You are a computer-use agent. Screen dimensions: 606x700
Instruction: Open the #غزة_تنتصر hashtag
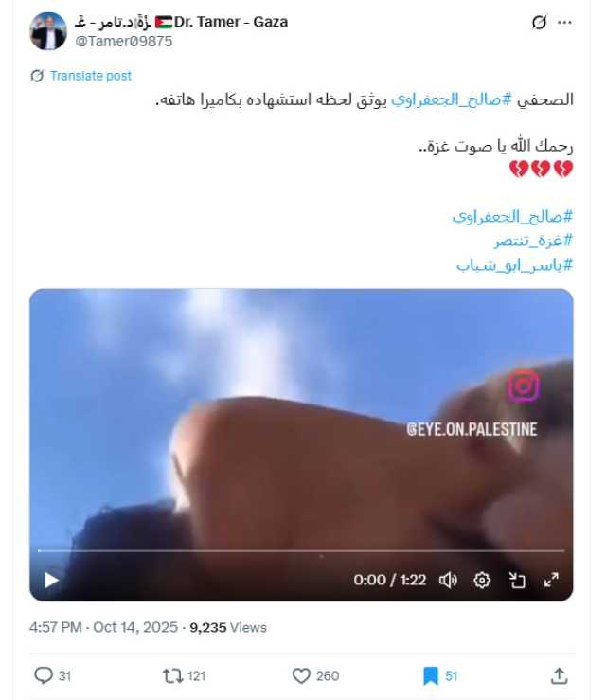tap(533, 242)
